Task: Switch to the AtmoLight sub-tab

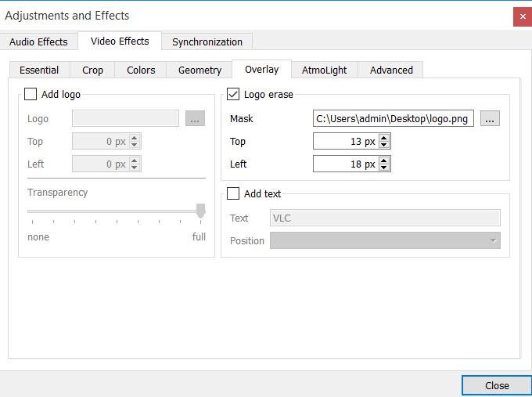Action: tap(324, 70)
